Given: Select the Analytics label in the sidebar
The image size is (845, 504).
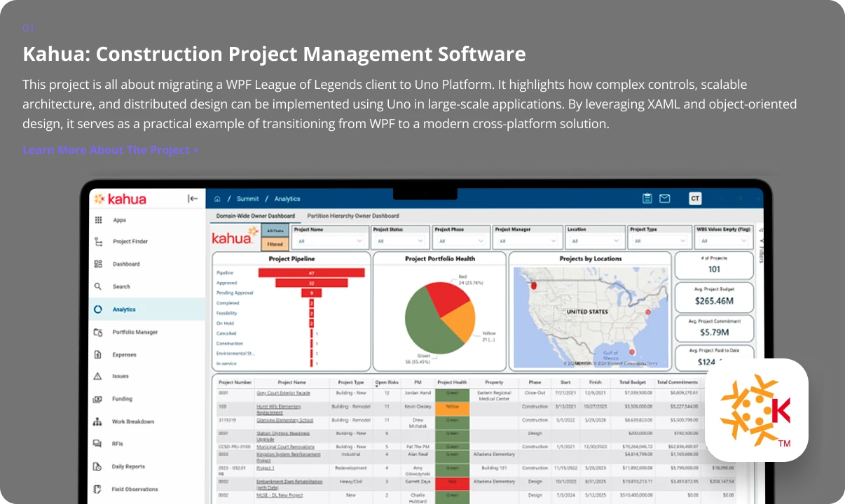Looking at the screenshot, I should click(x=124, y=309).
